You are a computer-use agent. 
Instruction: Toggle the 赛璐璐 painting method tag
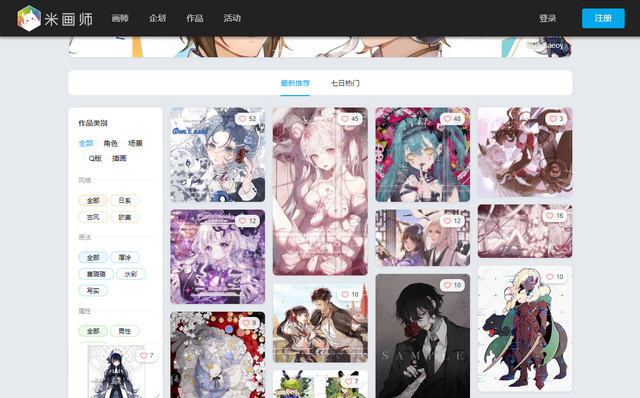96,274
